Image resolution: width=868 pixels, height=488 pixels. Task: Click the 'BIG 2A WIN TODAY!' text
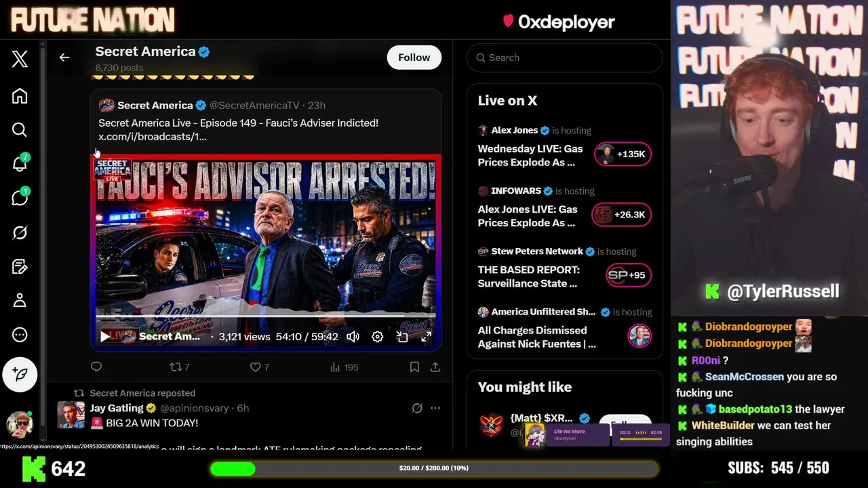pyautogui.click(x=152, y=423)
